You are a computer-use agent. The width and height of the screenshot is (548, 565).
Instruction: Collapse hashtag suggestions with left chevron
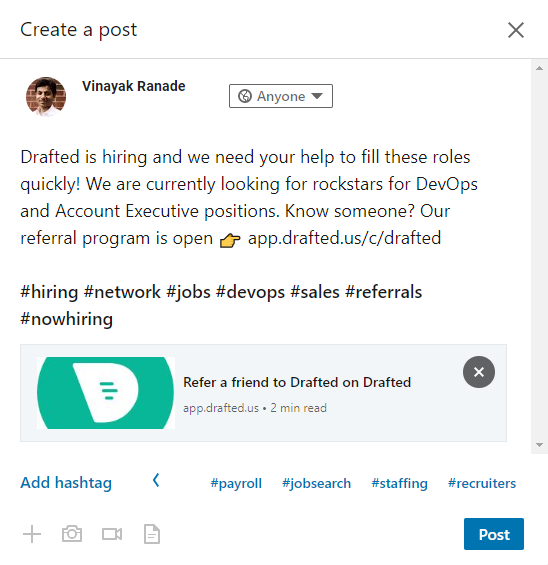pos(156,480)
